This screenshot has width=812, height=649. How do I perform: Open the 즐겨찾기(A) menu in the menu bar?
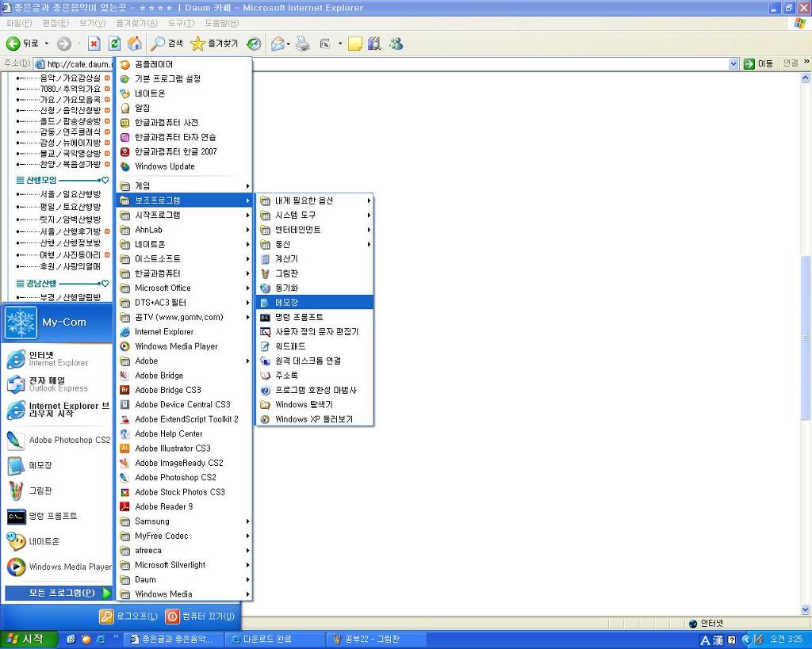(136, 23)
